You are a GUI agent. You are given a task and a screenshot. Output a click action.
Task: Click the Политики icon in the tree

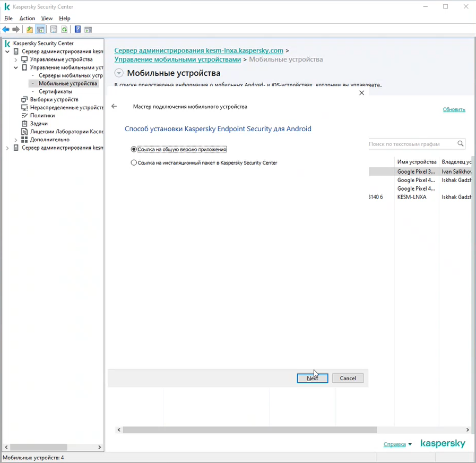24,115
